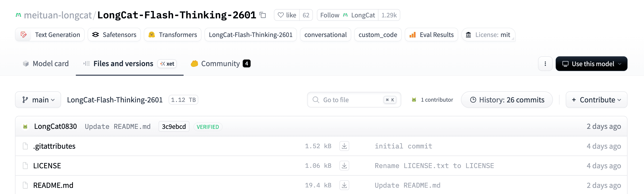Open the README.md file

53,185
